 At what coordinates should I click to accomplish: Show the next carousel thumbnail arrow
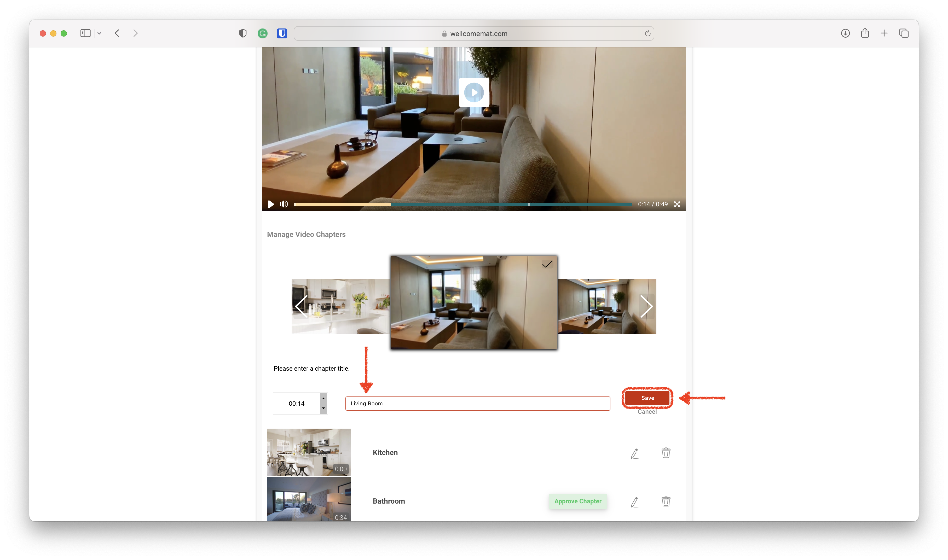(646, 306)
